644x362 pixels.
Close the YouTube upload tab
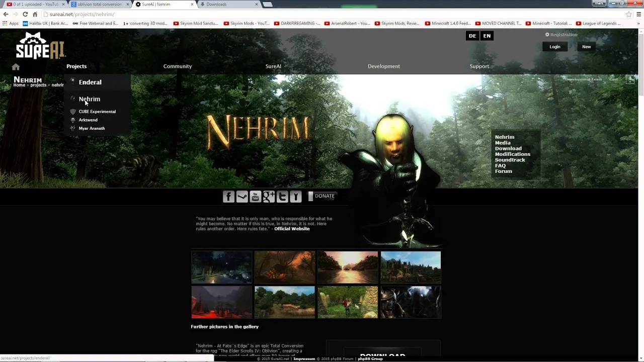pyautogui.click(x=63, y=4)
